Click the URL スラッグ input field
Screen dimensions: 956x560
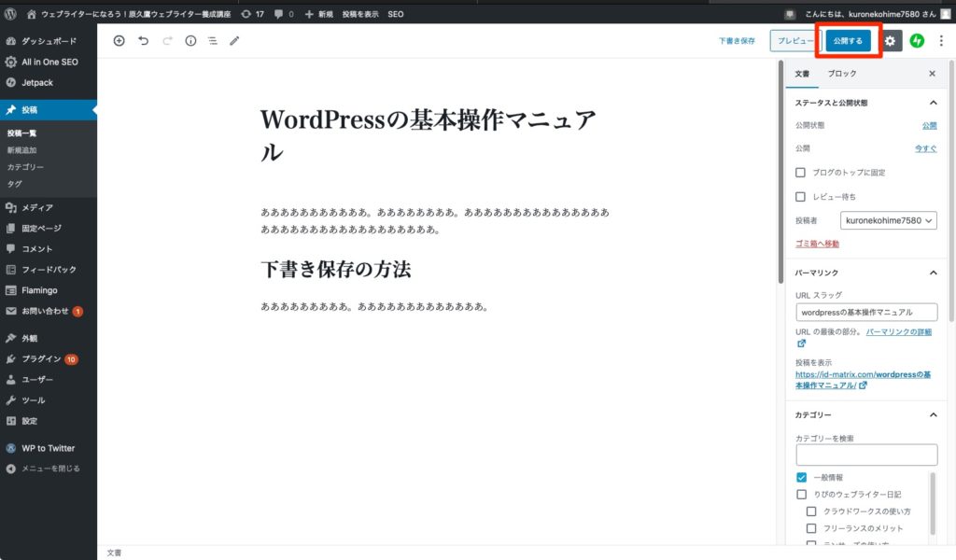[866, 312]
